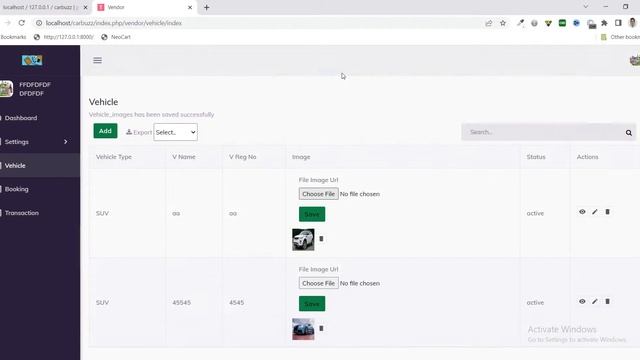Click white SUV thumbnail of vehicle aa
This screenshot has height=360, width=640.
point(303,239)
